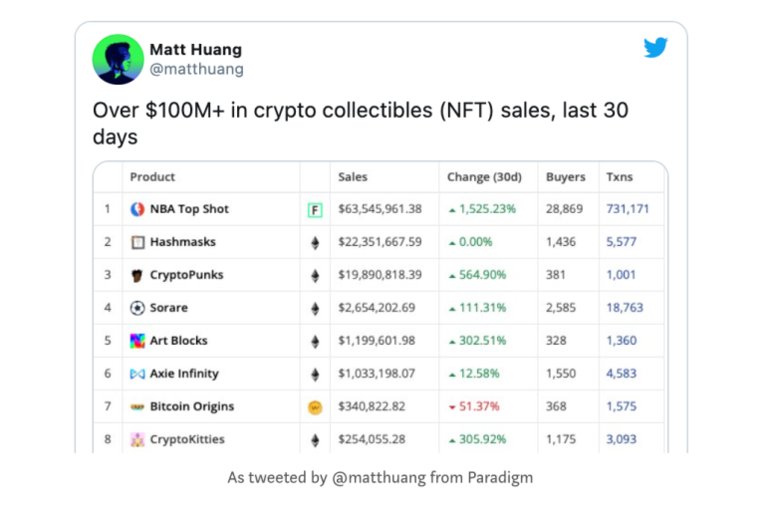Click the Twitter bird logo

point(656,48)
